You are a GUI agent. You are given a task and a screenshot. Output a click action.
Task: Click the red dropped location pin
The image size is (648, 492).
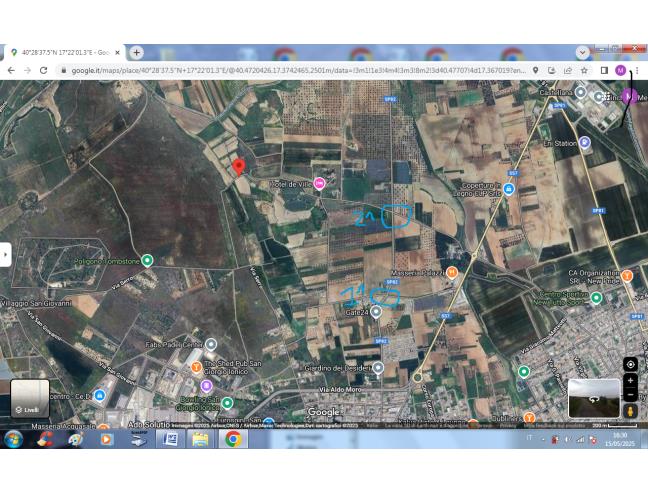238,167
